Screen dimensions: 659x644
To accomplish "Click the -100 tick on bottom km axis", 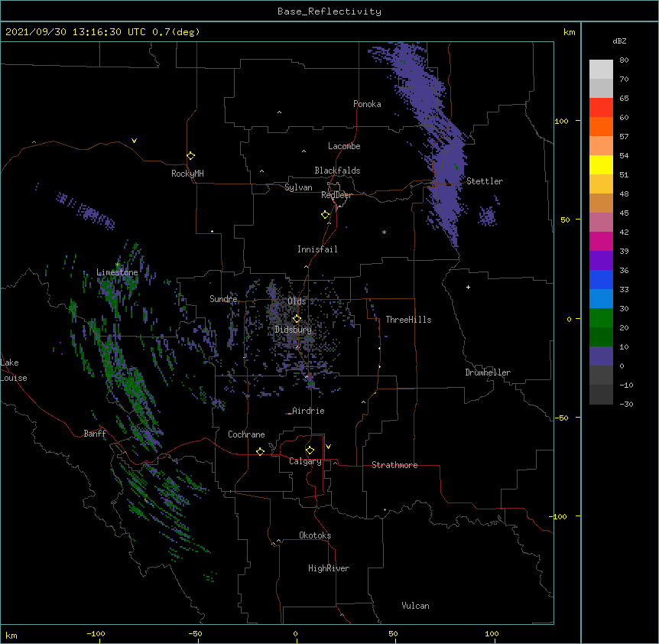I will coord(96,634).
